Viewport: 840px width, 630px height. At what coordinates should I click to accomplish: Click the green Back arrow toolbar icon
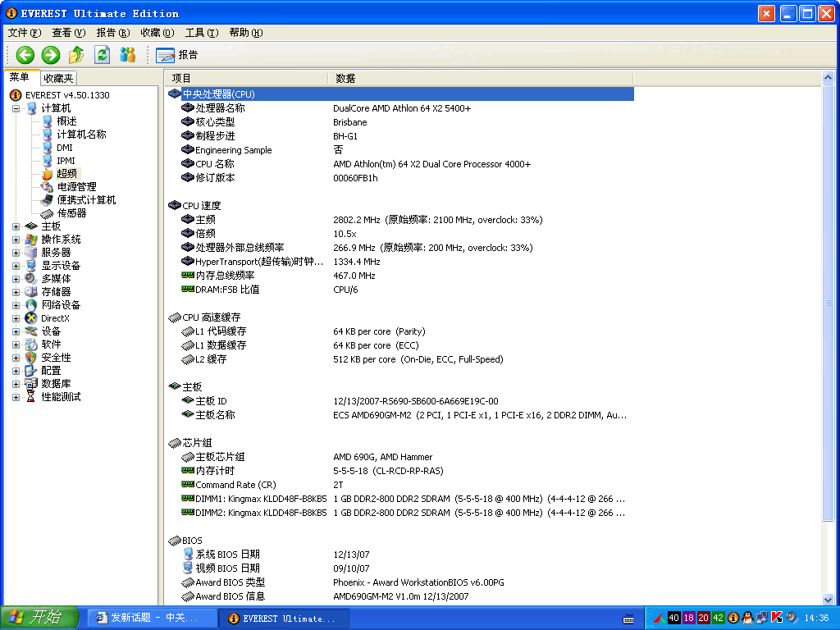tap(25, 55)
